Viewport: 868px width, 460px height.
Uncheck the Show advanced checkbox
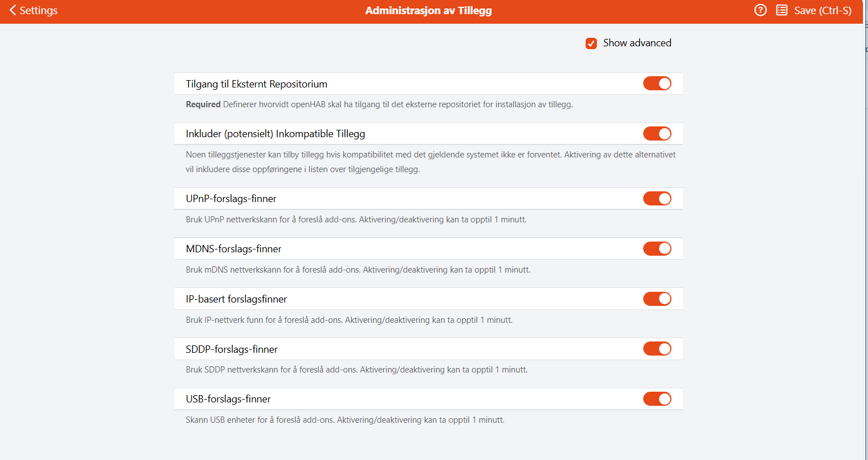click(x=591, y=43)
